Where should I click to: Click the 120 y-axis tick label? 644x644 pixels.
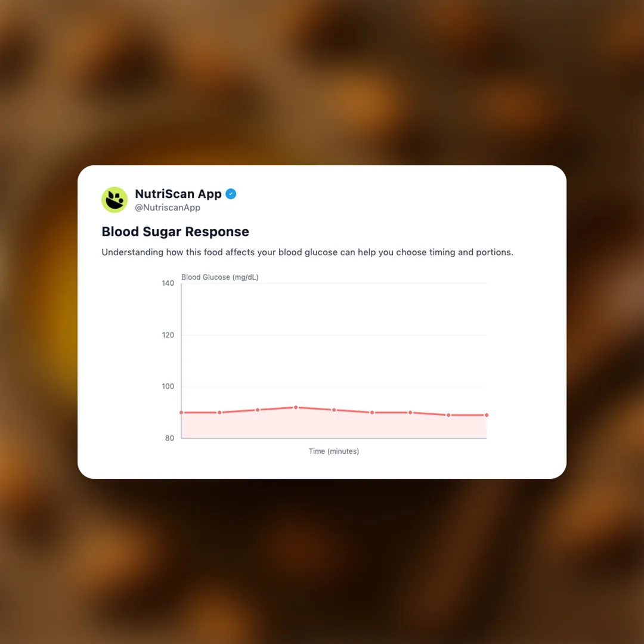click(168, 335)
